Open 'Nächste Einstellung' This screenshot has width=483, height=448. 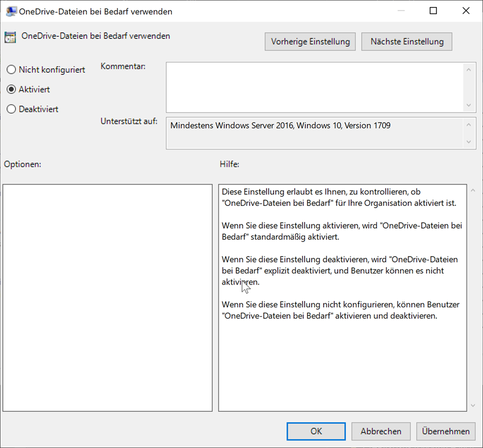coord(407,41)
